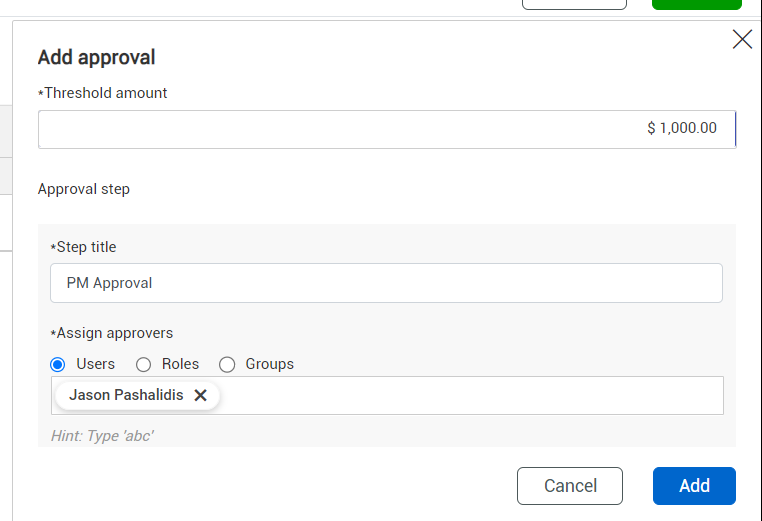The width and height of the screenshot is (762, 521).
Task: Click the Add approval heading
Action: pos(96,58)
